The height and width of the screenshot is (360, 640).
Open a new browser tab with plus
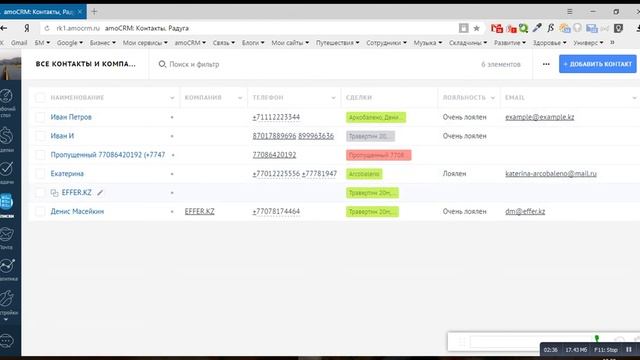[x=94, y=11]
